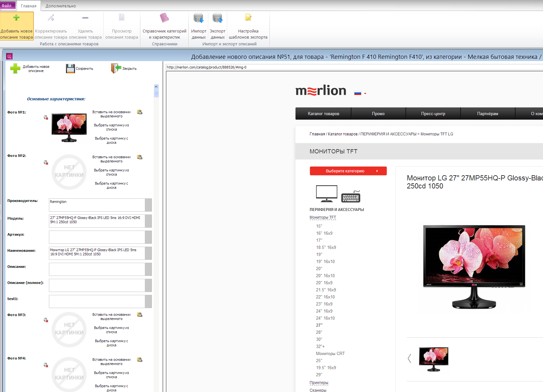Click Выбрать картинку с диска for Фото №1
This screenshot has width=543, height=392.
coord(111,141)
